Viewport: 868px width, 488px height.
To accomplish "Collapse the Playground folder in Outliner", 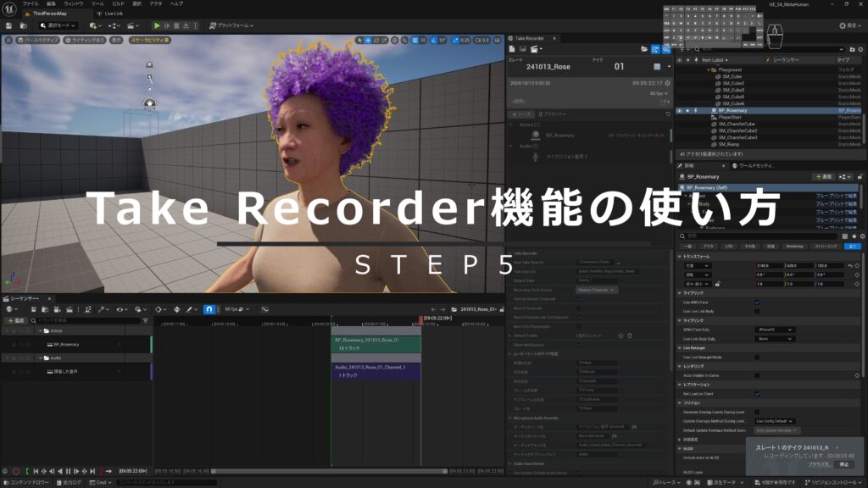I will 708,70.
